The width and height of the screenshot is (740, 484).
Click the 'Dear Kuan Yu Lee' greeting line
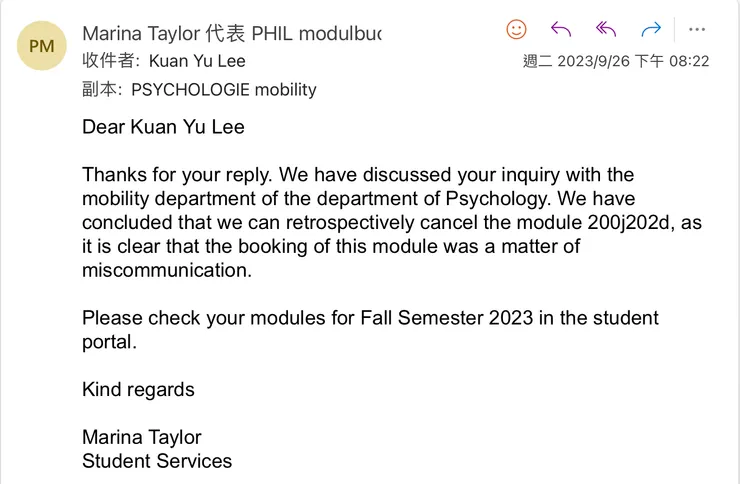click(x=163, y=127)
